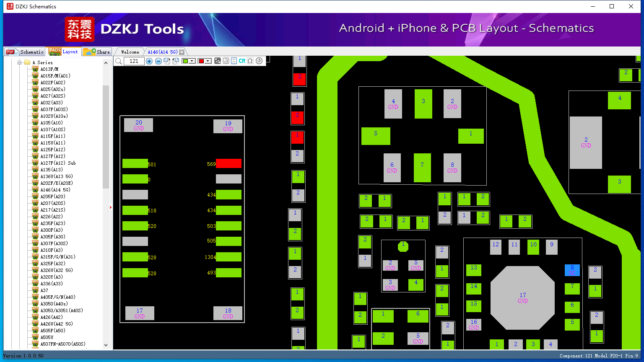Select GND pad 20 on the connector

tap(138, 125)
